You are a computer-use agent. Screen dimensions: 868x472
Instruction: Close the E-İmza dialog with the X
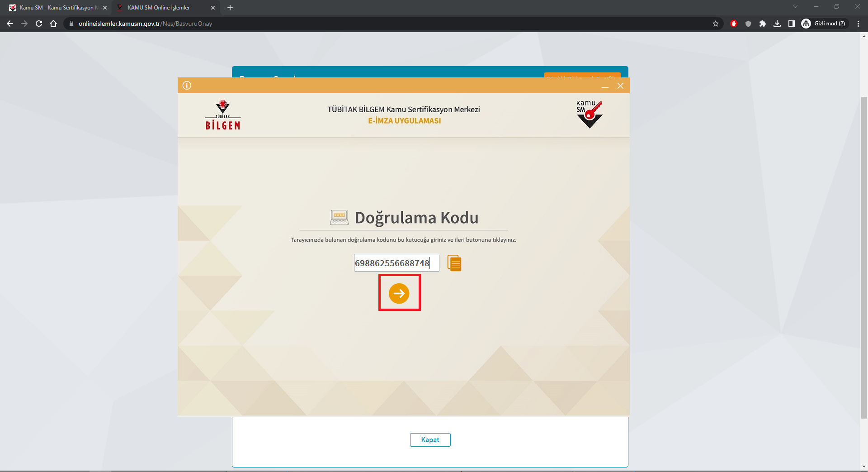pyautogui.click(x=620, y=86)
